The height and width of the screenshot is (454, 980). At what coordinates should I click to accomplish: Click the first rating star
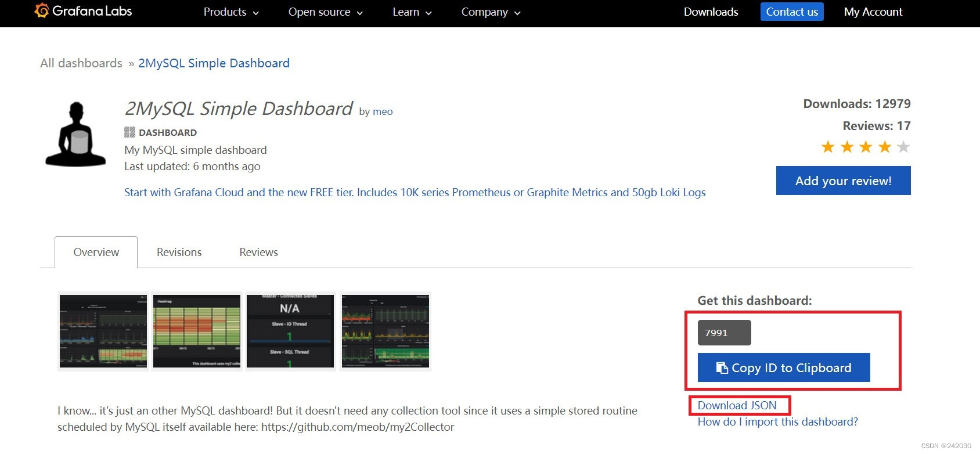(x=828, y=147)
